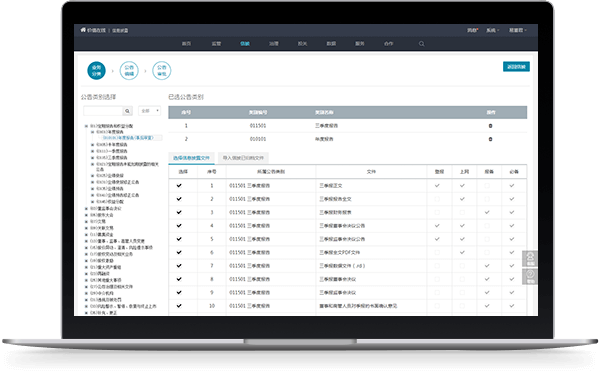
Task: Switch to the second file import tab
Action: pyautogui.click(x=243, y=158)
